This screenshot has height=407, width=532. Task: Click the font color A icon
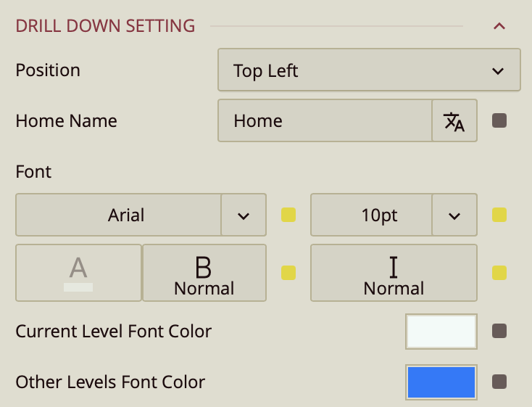(78, 273)
